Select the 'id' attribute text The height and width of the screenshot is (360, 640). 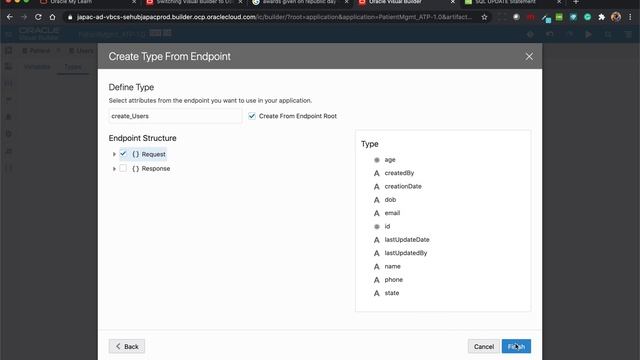387,226
